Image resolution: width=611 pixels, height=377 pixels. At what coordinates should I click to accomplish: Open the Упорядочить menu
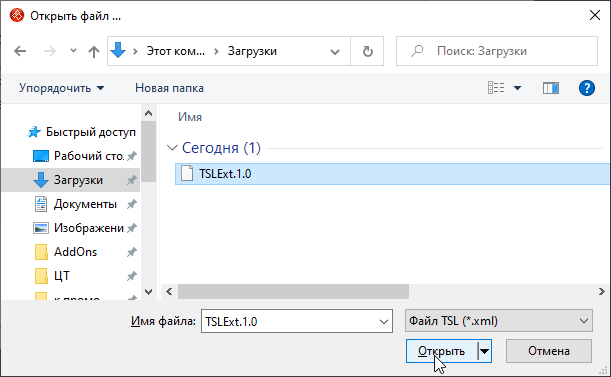(x=62, y=88)
